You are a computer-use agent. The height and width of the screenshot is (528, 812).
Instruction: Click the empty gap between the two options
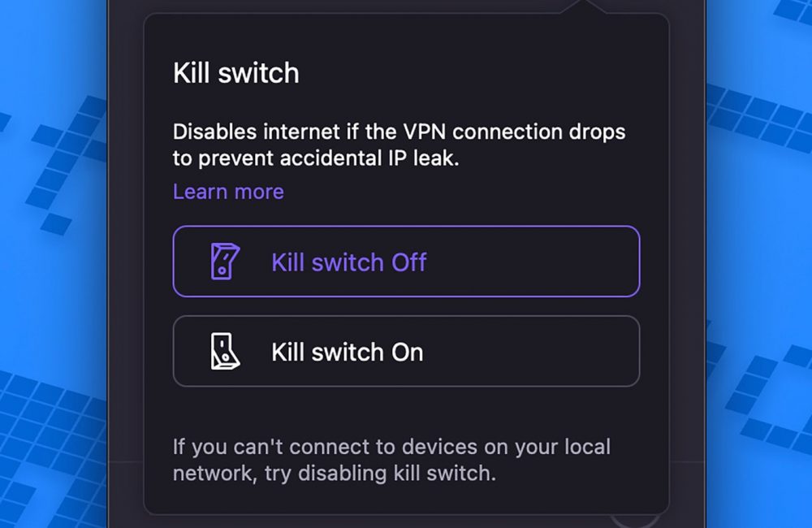(x=406, y=306)
